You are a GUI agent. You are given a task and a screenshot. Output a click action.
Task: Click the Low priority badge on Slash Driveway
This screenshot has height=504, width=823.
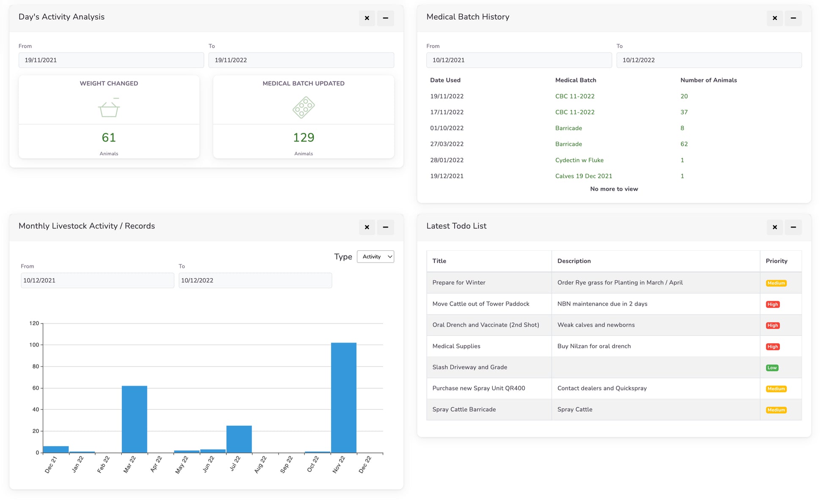(772, 368)
